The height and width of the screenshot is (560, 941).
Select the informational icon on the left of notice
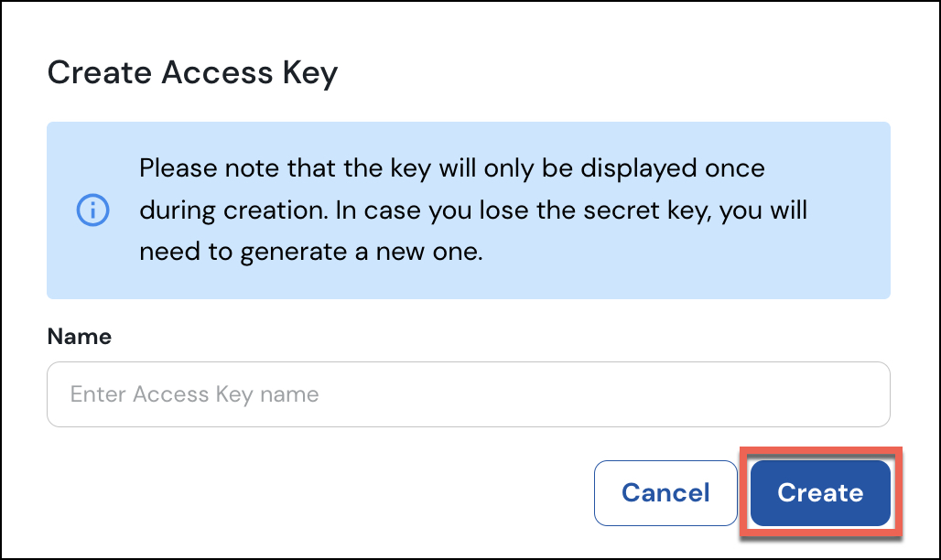click(92, 210)
